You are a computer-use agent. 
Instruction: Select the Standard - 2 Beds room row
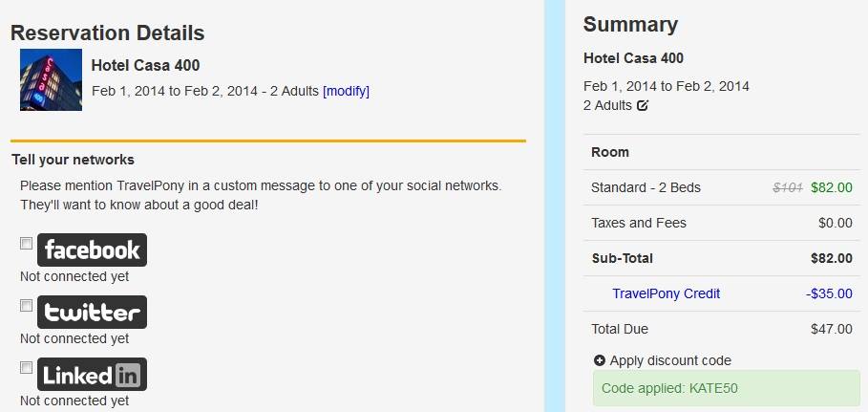(x=722, y=187)
